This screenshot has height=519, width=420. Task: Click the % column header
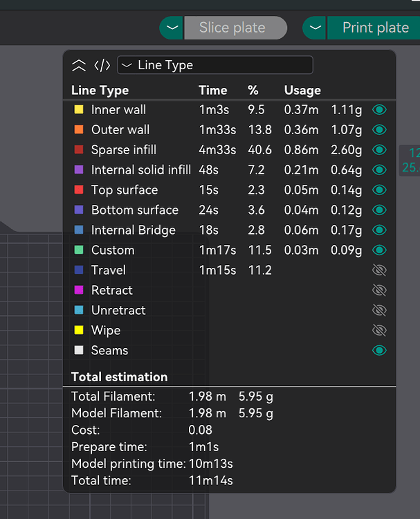pyautogui.click(x=253, y=91)
